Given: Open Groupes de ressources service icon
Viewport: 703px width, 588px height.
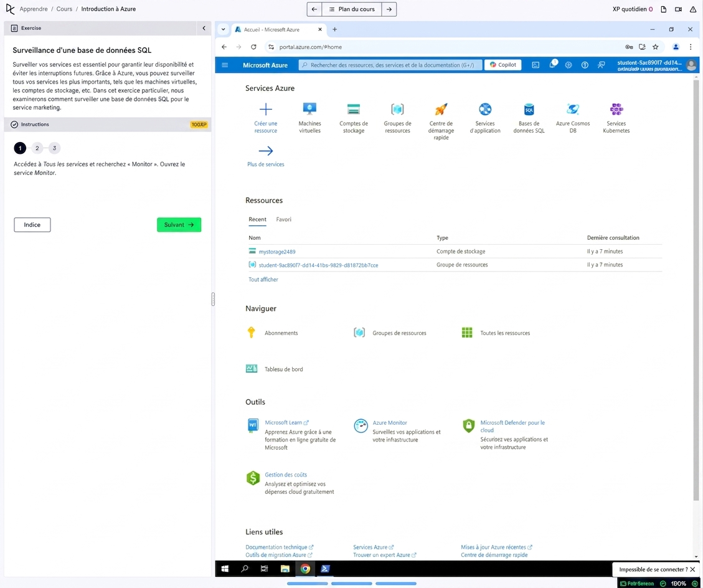Looking at the screenshot, I should [x=397, y=109].
